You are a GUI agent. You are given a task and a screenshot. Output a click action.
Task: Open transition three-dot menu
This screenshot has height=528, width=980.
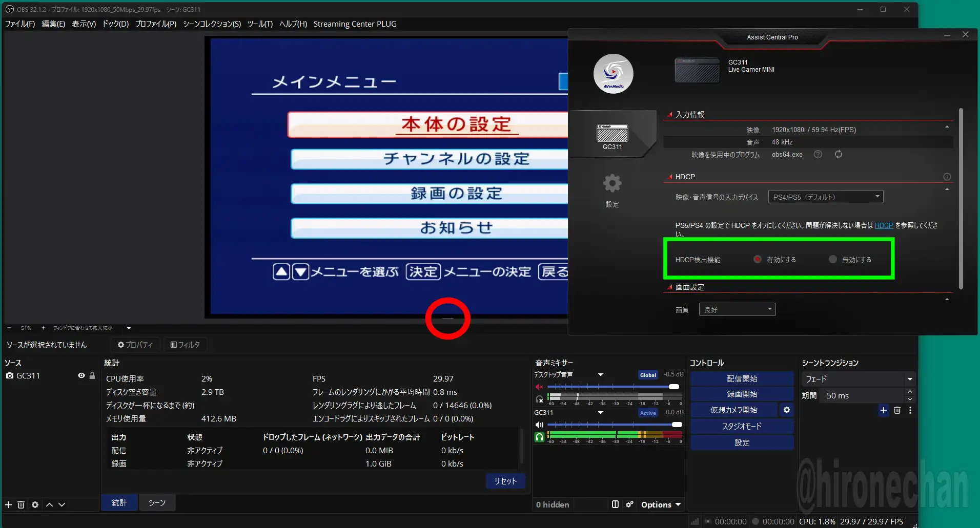(x=910, y=410)
